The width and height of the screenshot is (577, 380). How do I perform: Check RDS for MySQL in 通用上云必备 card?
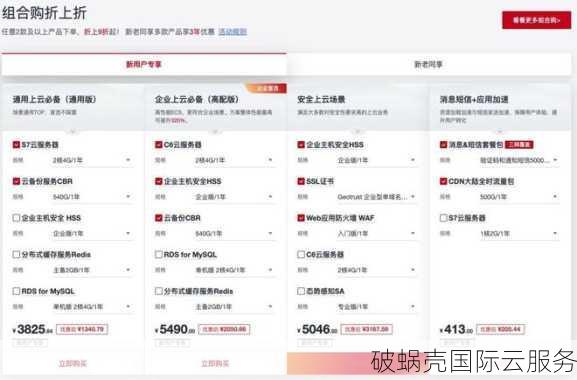pyautogui.click(x=16, y=291)
